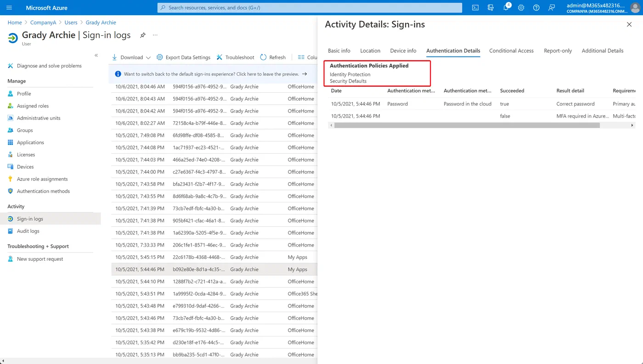Open Authentication methods

coord(43,191)
